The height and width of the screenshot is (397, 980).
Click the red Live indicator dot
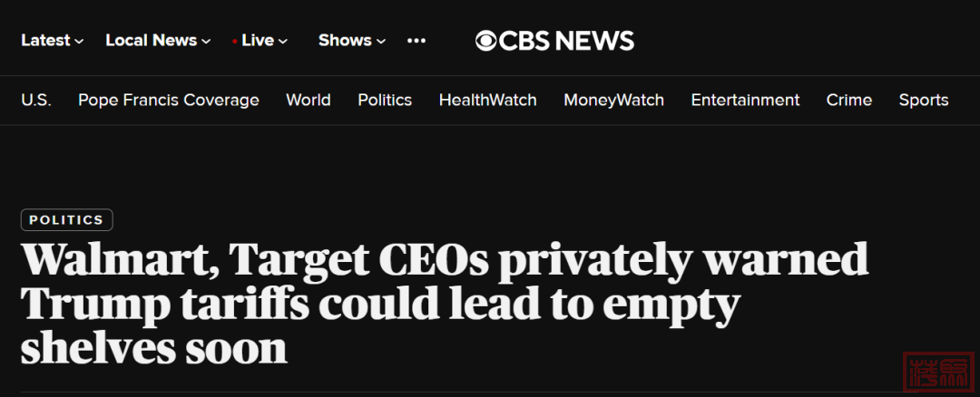coord(234,41)
